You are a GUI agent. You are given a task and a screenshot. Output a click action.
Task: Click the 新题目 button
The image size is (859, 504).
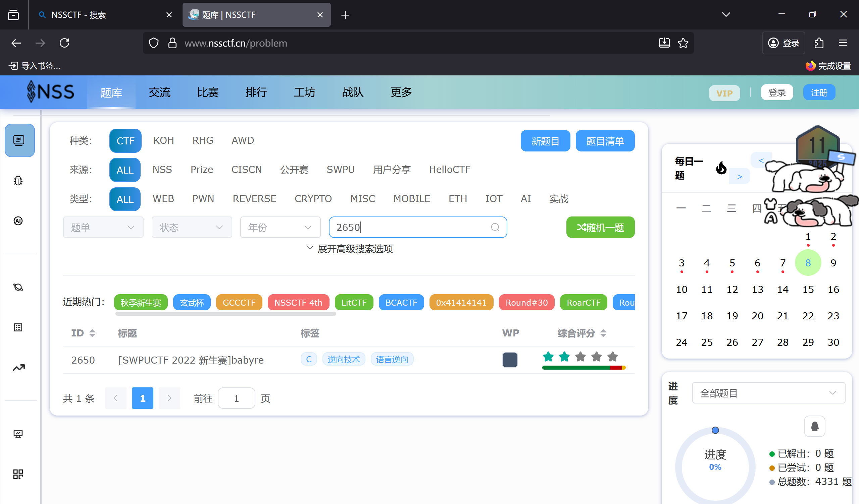click(x=545, y=141)
